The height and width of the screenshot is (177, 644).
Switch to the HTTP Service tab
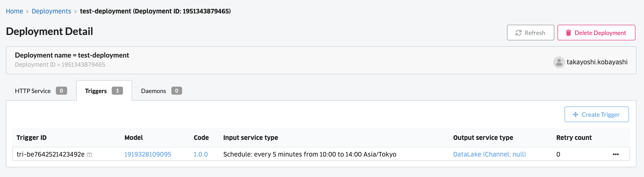coord(41,91)
